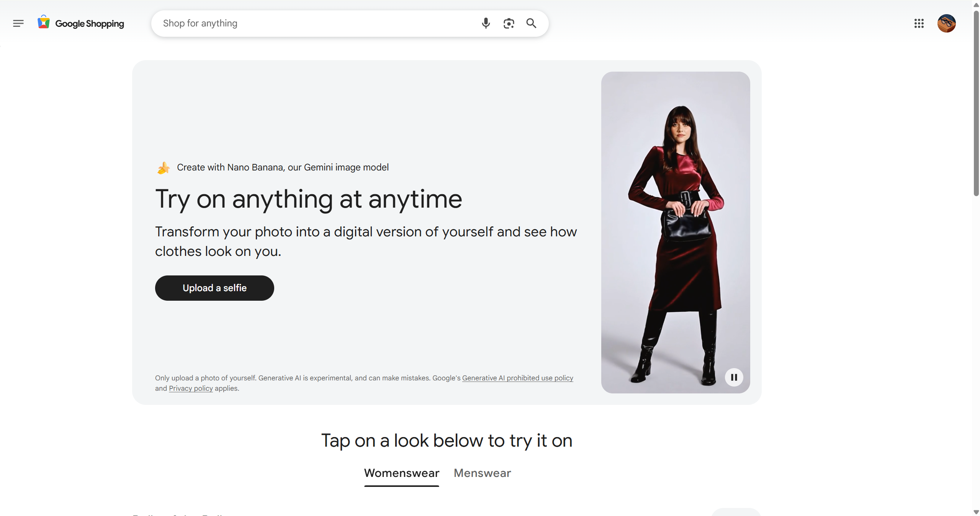Click the Nano Banana icon
980x516 pixels.
(164, 168)
